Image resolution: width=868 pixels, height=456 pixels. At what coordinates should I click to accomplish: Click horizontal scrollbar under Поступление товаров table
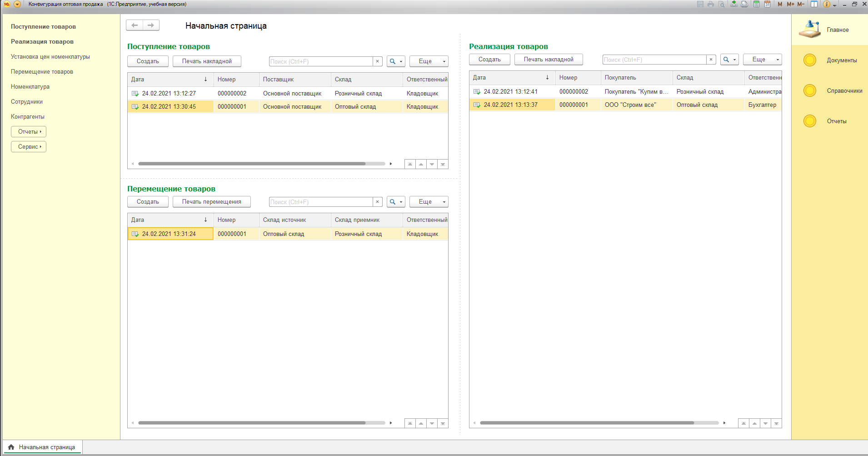252,164
